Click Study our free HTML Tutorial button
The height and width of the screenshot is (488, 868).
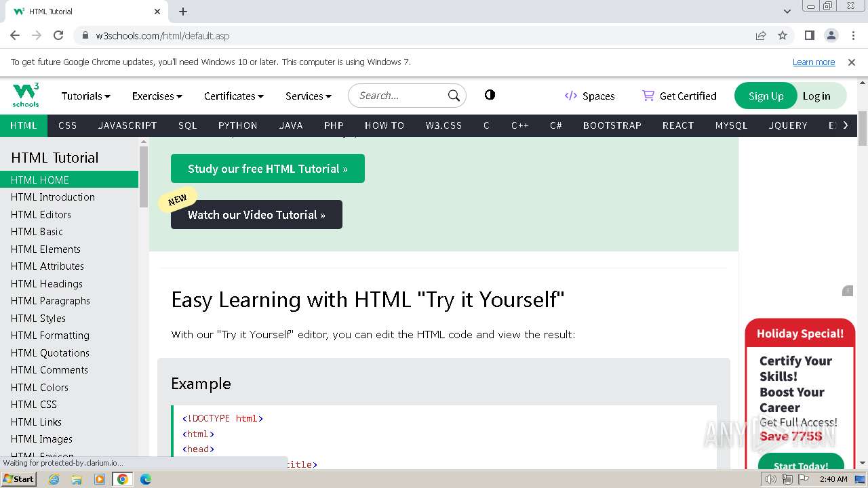click(268, 169)
